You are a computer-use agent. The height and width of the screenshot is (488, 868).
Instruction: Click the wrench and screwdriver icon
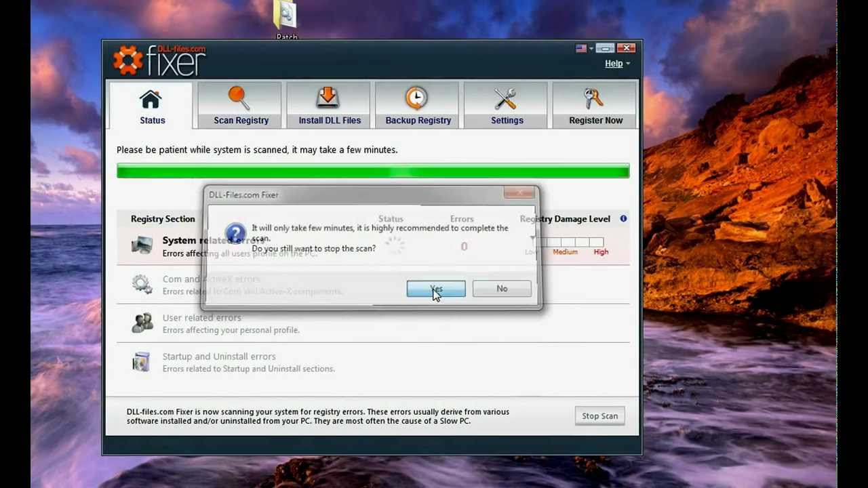point(505,99)
